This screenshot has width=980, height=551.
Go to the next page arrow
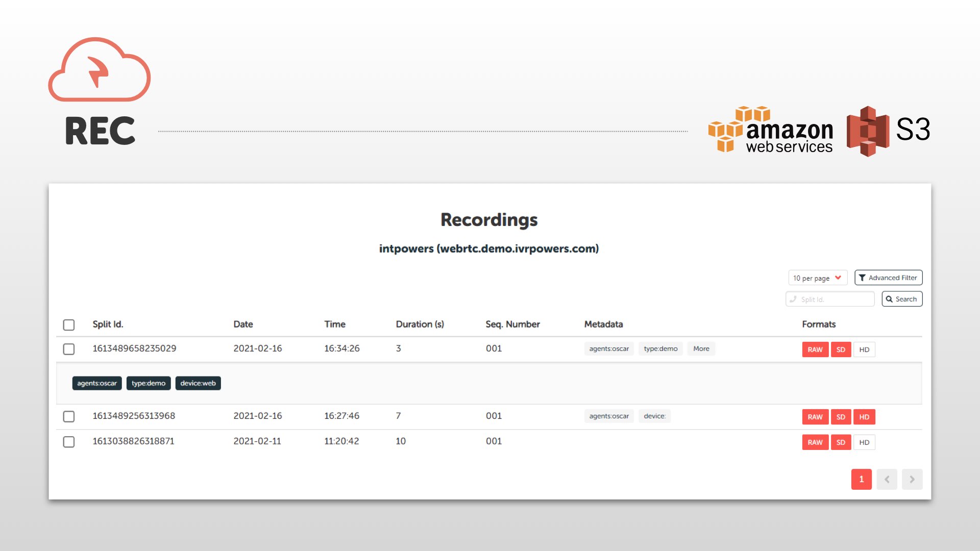tap(912, 479)
